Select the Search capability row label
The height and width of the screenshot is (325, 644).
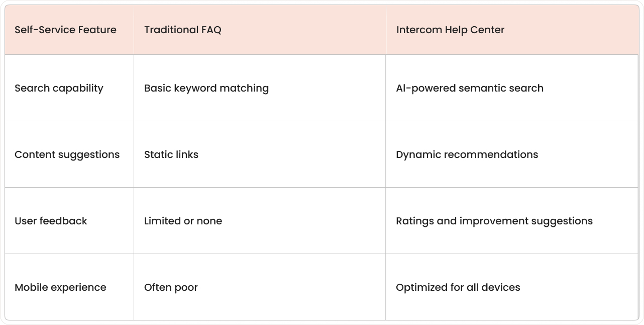pyautogui.click(x=69, y=88)
